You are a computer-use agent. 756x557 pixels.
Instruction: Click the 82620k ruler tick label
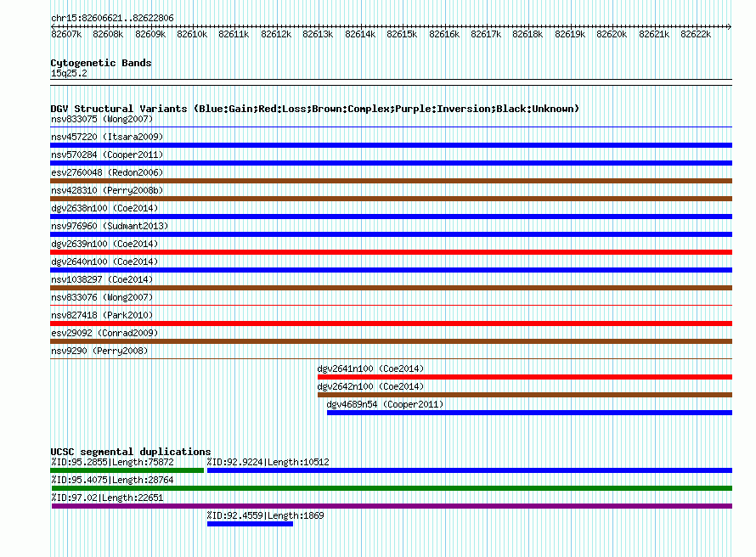click(612, 34)
